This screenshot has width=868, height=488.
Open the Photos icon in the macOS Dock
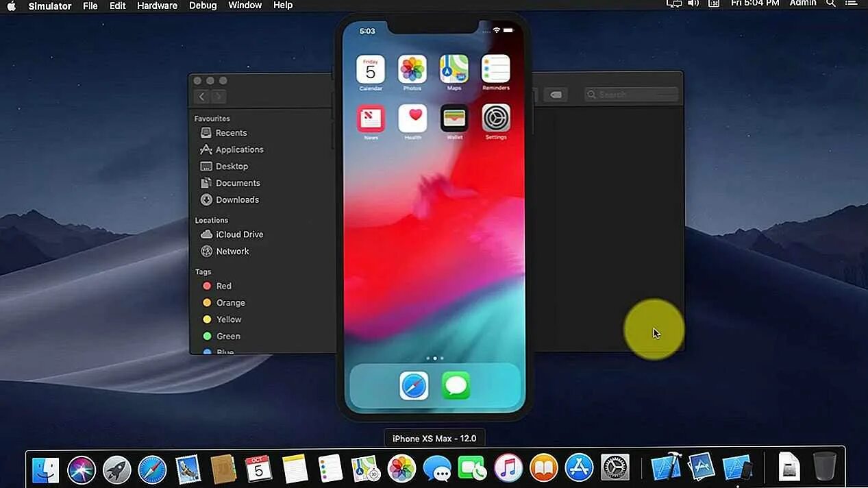click(401, 469)
